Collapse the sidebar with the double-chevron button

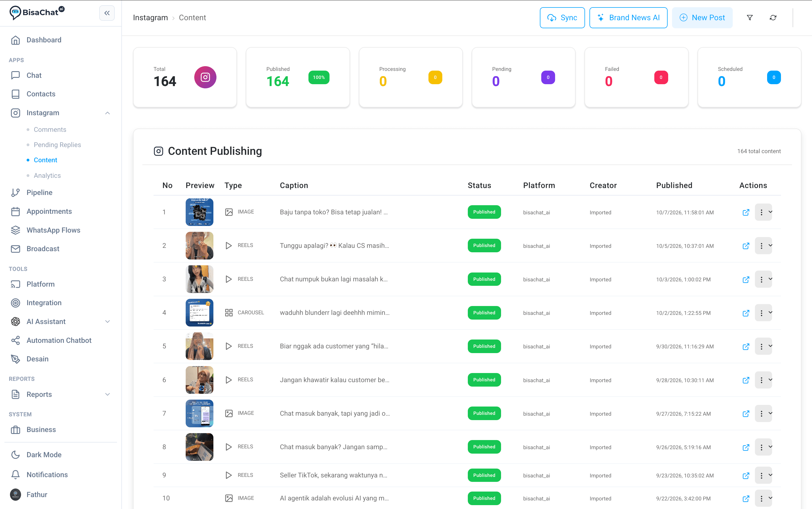[107, 13]
